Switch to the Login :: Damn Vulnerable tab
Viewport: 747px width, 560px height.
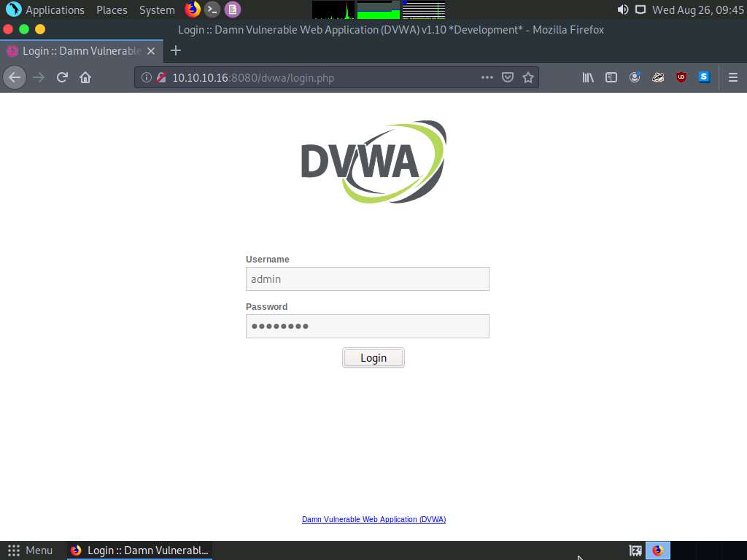pos(80,51)
